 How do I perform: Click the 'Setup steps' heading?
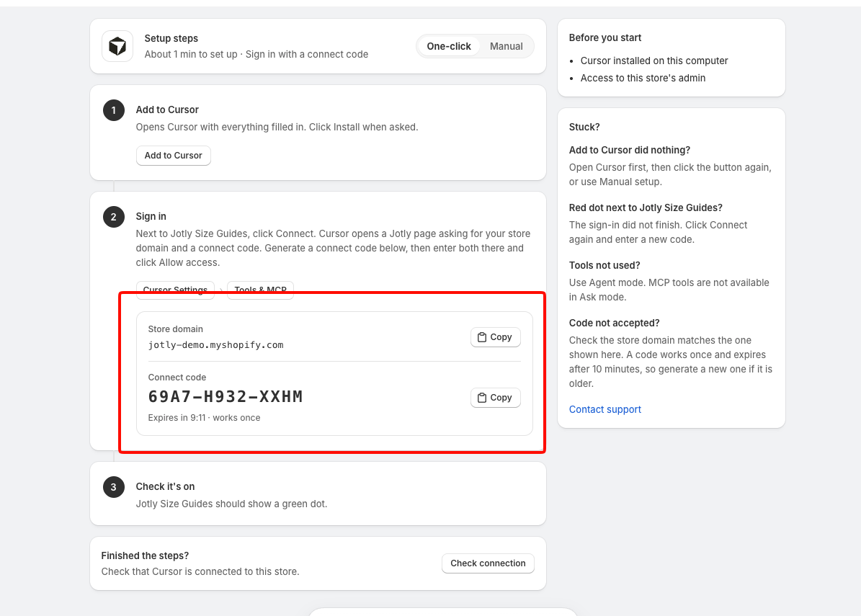pos(171,38)
